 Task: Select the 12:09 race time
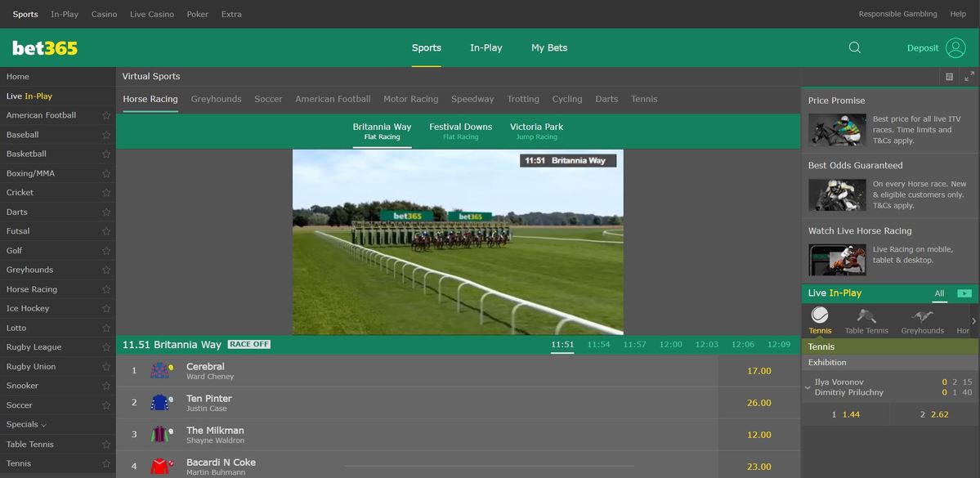point(779,344)
